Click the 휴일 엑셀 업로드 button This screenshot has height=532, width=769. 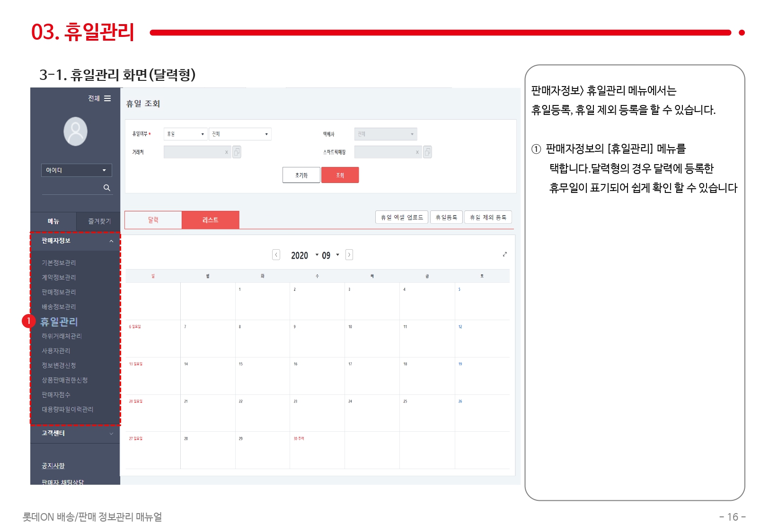(402, 217)
